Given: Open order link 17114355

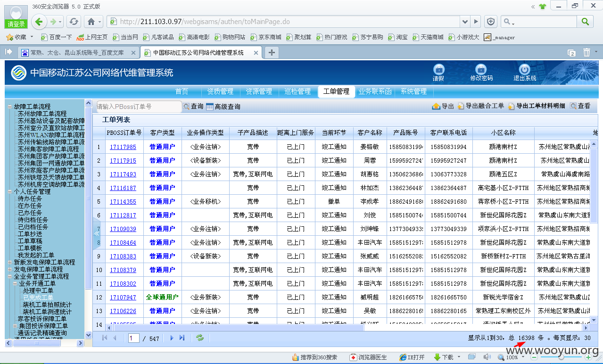Looking at the screenshot, I should point(123,202).
